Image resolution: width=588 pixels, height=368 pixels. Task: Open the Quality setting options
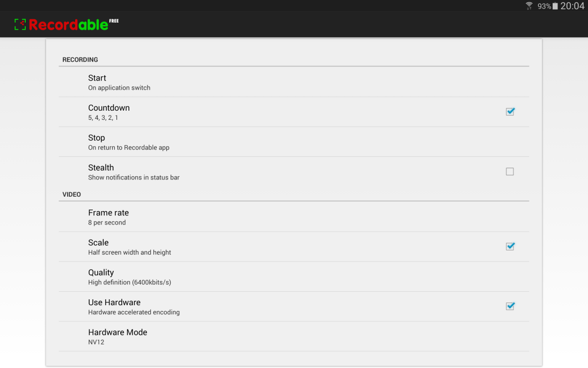(293, 277)
